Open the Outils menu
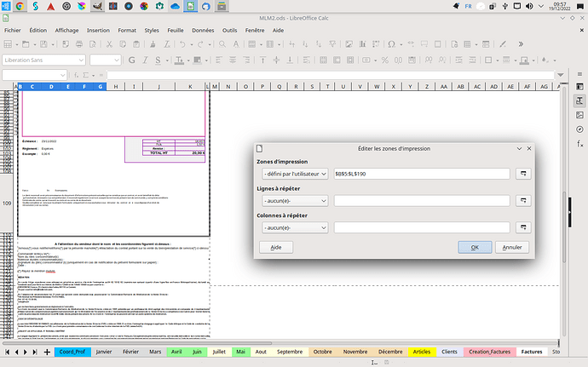 coord(229,31)
